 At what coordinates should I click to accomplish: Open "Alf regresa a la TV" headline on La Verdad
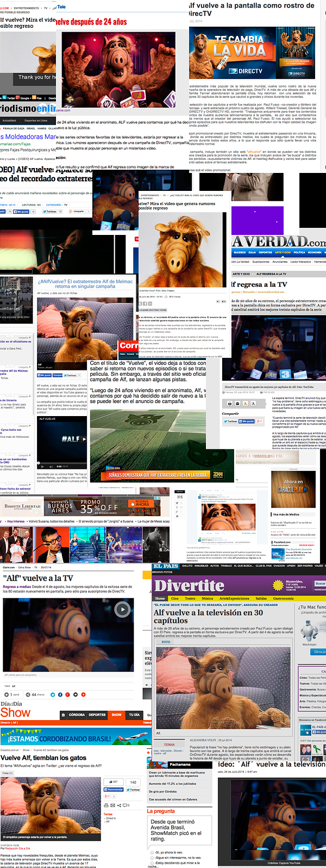259,284
